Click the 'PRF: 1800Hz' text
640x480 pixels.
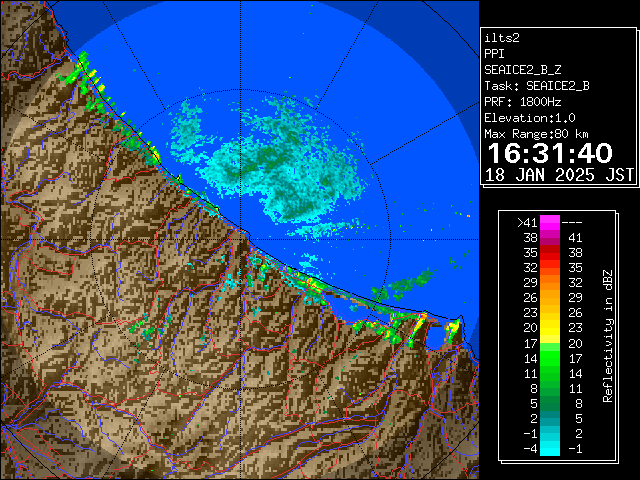click(x=522, y=102)
